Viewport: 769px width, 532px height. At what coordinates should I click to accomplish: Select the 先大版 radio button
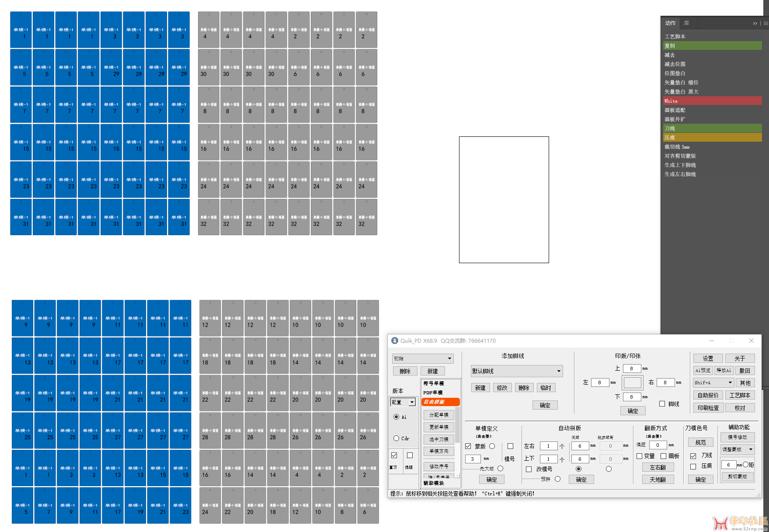point(500,469)
